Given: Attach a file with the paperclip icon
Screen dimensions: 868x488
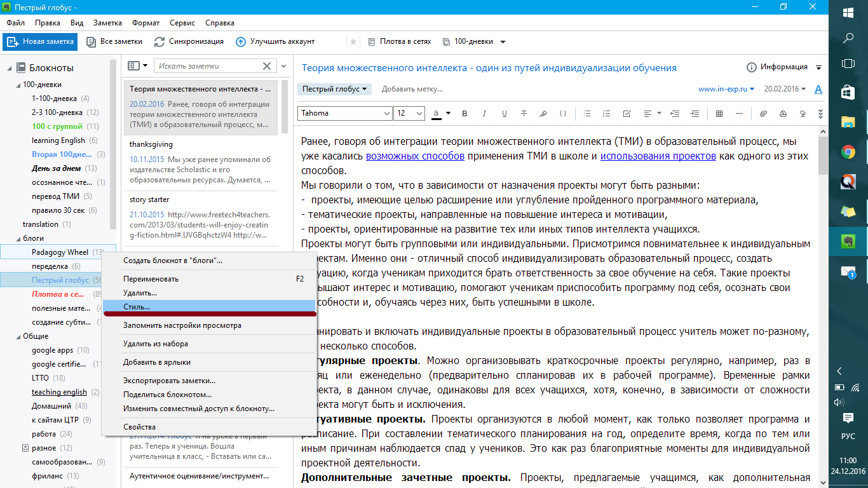Looking at the screenshot, I should (763, 114).
